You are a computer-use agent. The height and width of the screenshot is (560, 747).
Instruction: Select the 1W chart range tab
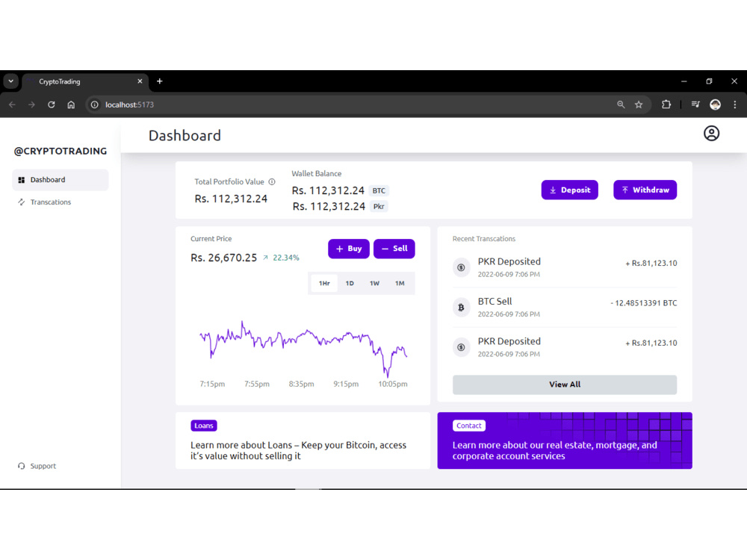(x=374, y=283)
